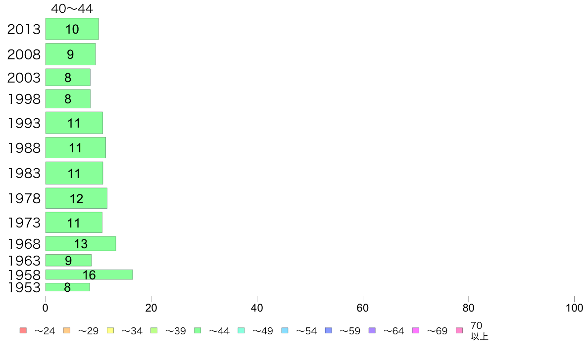
Task: Click the 1953 year axis label
Action: 24,287
